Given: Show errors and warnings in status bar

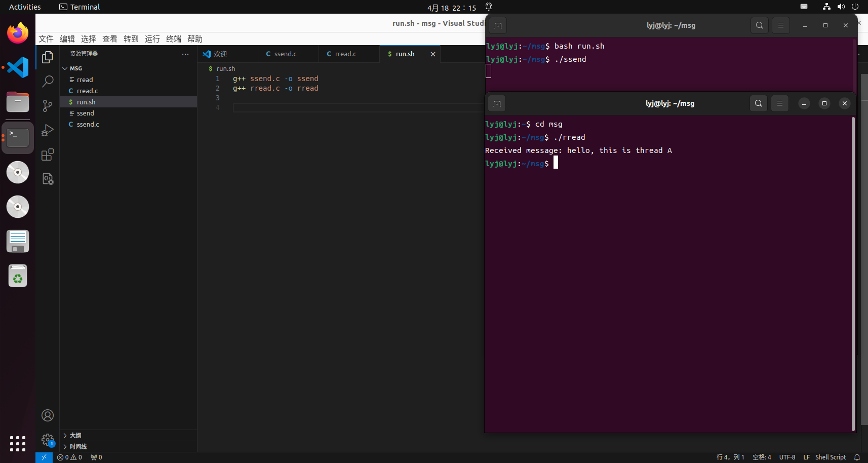Looking at the screenshot, I should click(70, 457).
